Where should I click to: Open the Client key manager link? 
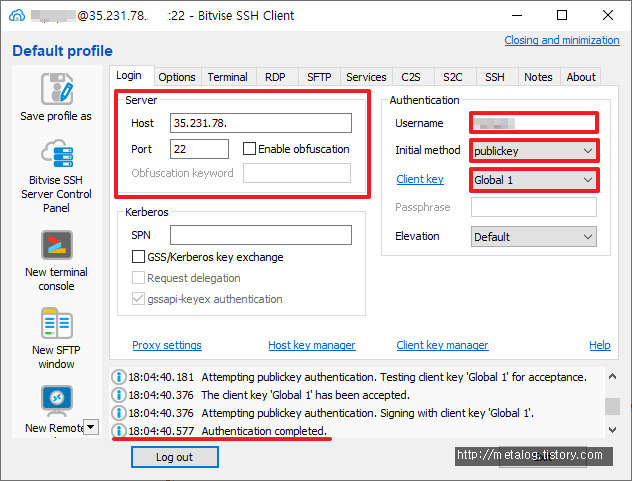442,345
